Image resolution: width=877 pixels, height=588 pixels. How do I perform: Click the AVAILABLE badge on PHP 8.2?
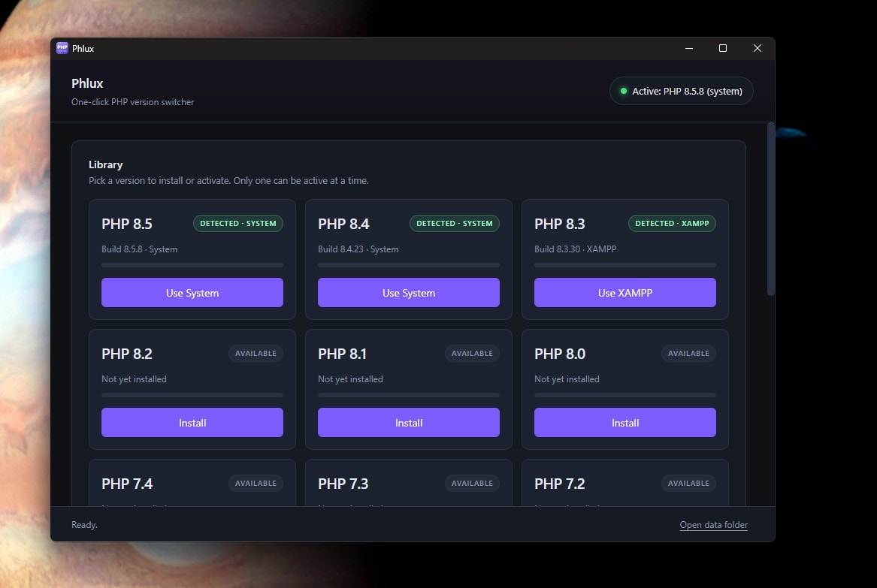256,353
